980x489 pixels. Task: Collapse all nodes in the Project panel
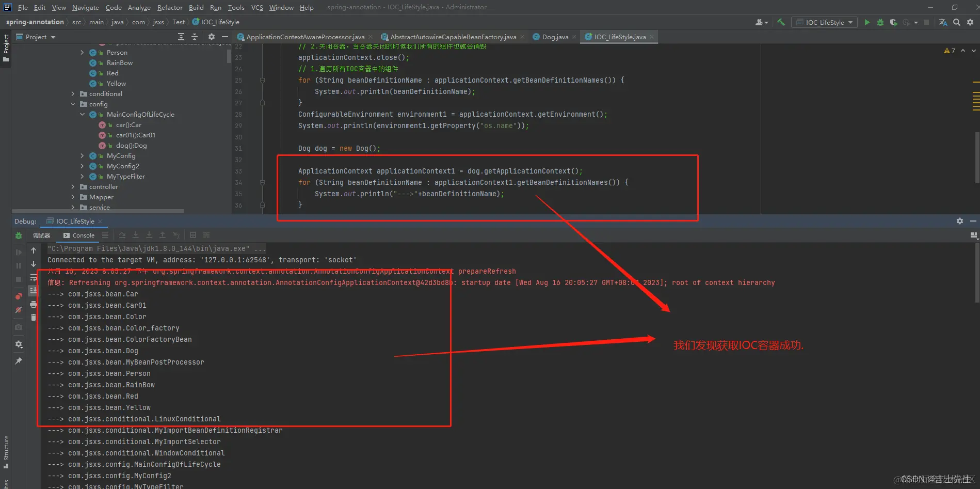195,37
